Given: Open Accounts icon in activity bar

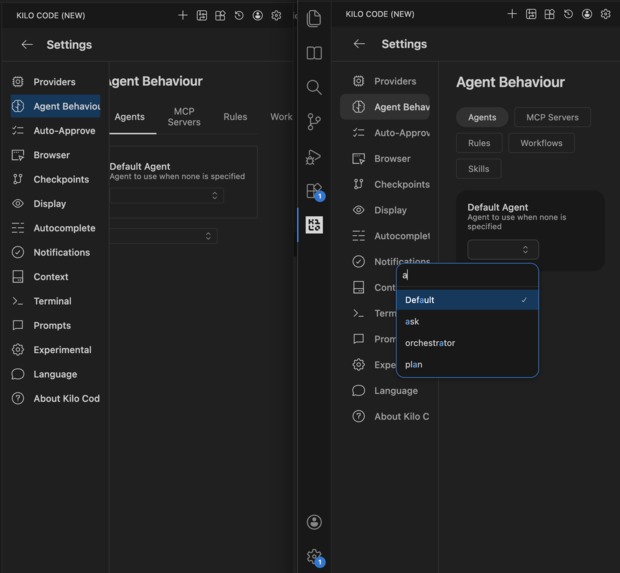Looking at the screenshot, I should tap(314, 522).
